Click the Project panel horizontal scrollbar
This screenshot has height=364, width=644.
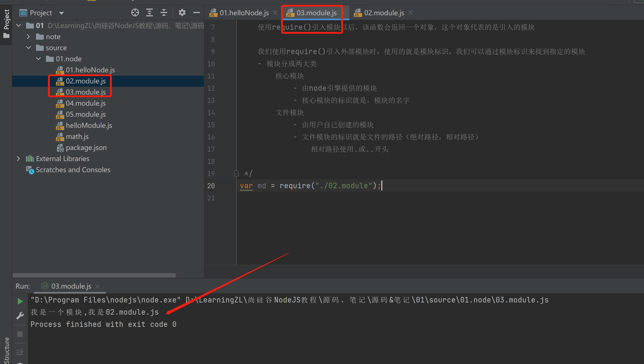94,275
